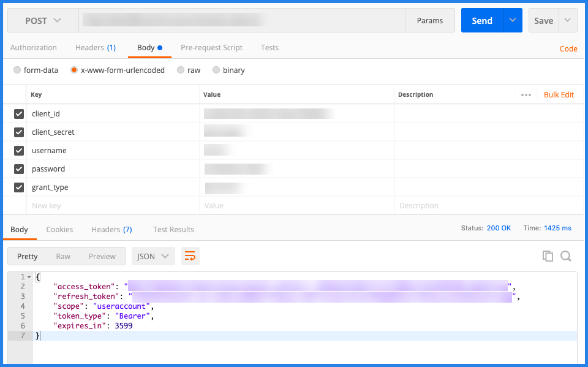Image resolution: width=588 pixels, height=367 pixels.
Task: Choose the form-data radio option
Action: click(17, 70)
